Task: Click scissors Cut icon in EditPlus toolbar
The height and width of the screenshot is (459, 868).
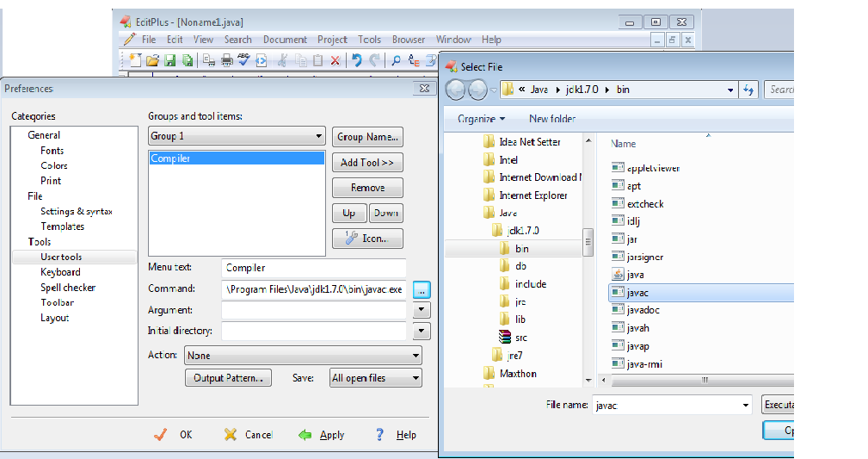Action: 283,60
